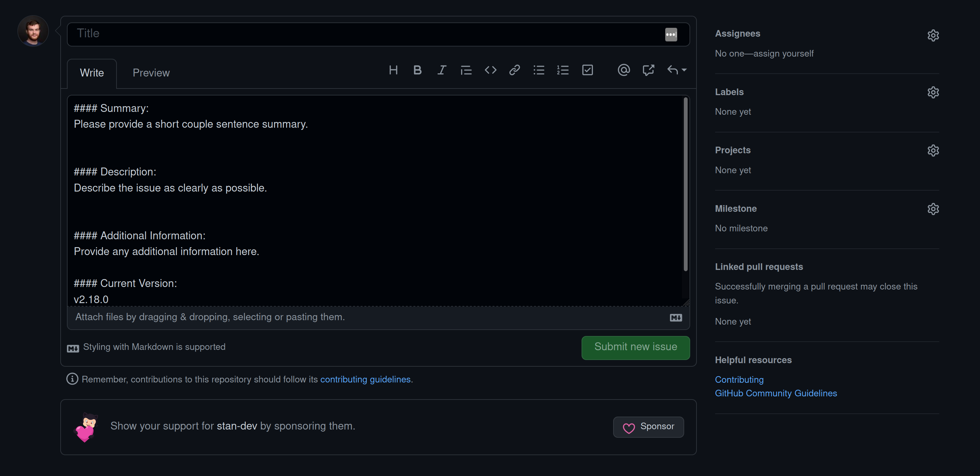Toggle bold formatting in the editor toolbar
Viewport: 980px width, 476px height.
(417, 70)
